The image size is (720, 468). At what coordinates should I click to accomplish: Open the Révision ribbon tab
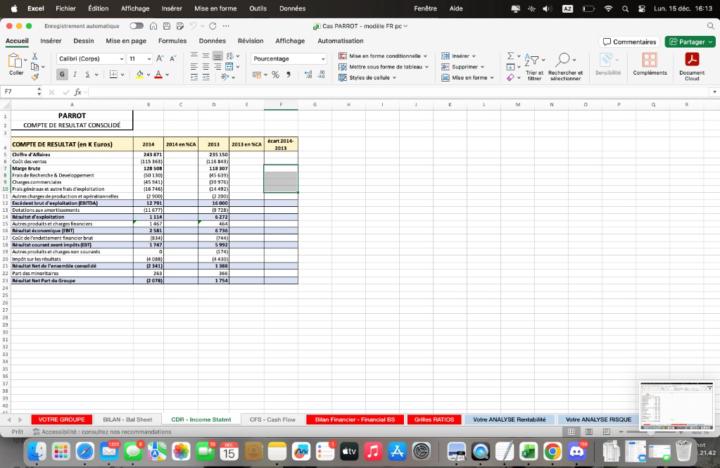(x=250, y=41)
